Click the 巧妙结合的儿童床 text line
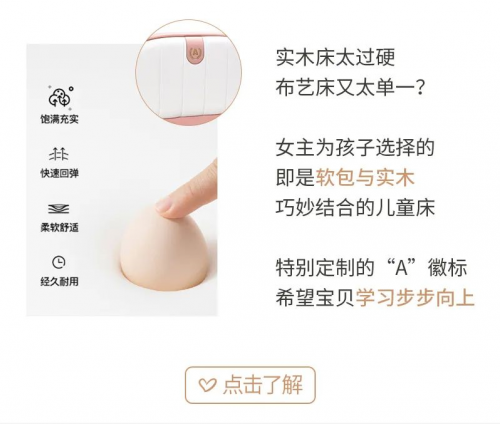The height and width of the screenshot is (424, 500). (355, 208)
